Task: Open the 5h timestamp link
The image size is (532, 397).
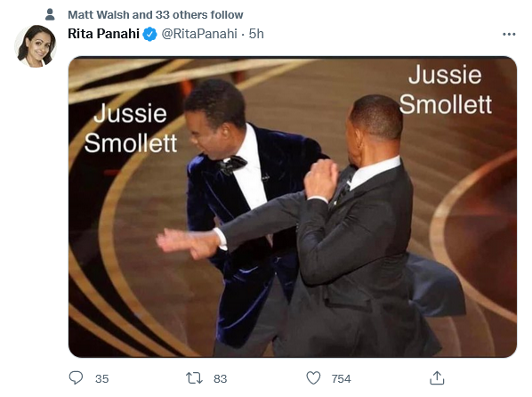Action: pos(256,34)
